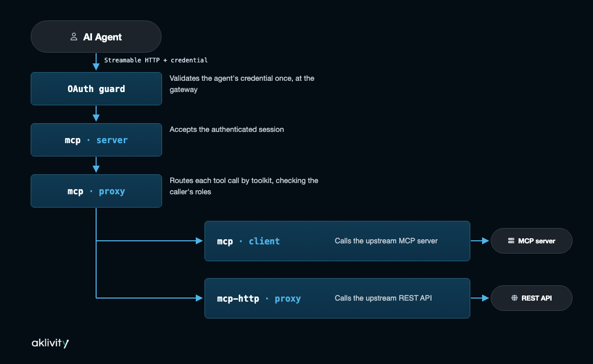Click the REST API pill
This screenshot has height=364, width=593.
click(x=531, y=298)
